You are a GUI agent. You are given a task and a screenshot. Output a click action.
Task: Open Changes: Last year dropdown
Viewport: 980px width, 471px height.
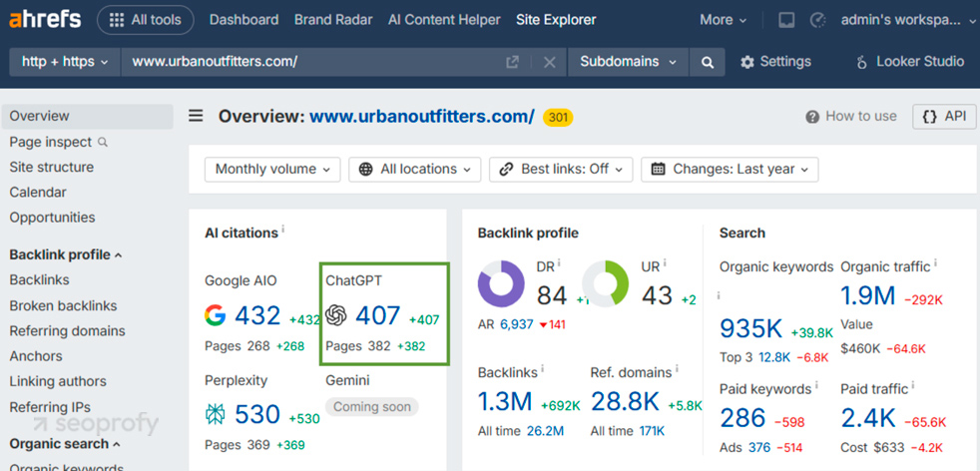(x=730, y=170)
